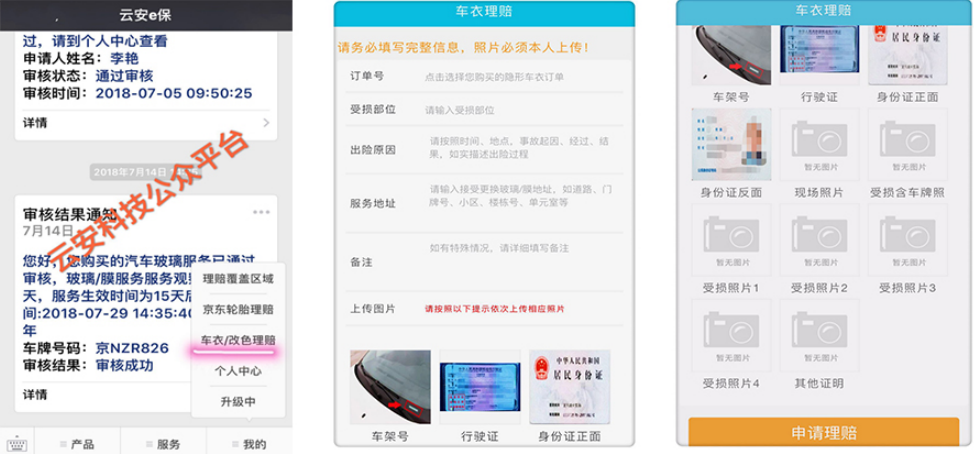Image resolution: width=974 pixels, height=454 pixels.
Task: Focus the 服务地址 input field
Action: (484, 203)
